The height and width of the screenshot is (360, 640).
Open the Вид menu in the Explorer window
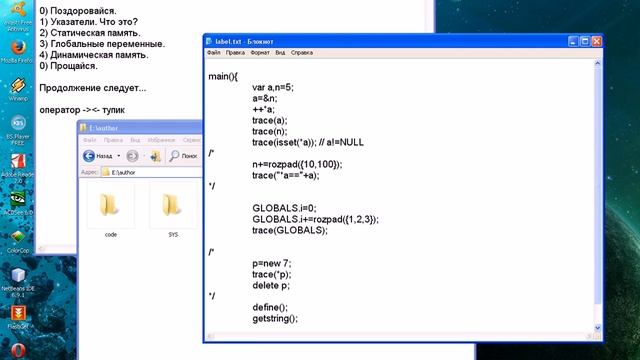coord(135,140)
